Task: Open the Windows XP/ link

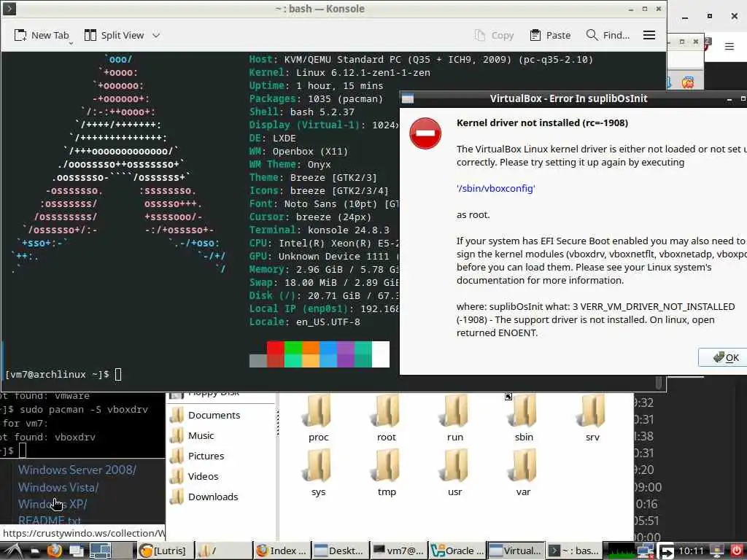Action: point(53,505)
